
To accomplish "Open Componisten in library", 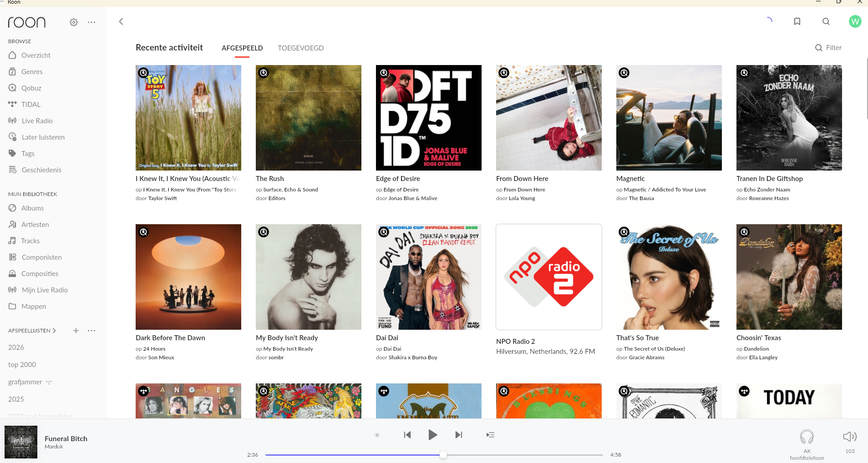I will [41, 257].
